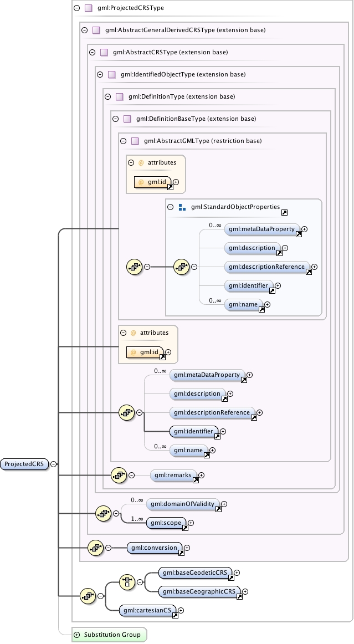354x644 pixels.
Task: Select the ProjectedCRS element node
Action: 24,464
